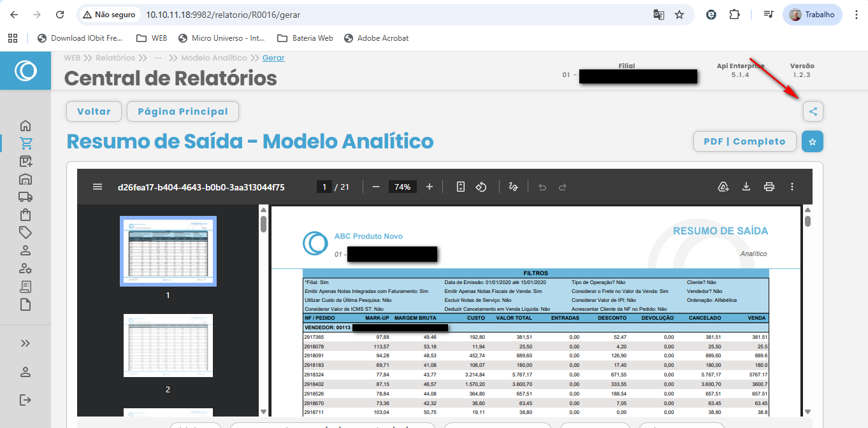
Task: Expand the sidebar with double chevron
Action: pyautogui.click(x=25, y=343)
